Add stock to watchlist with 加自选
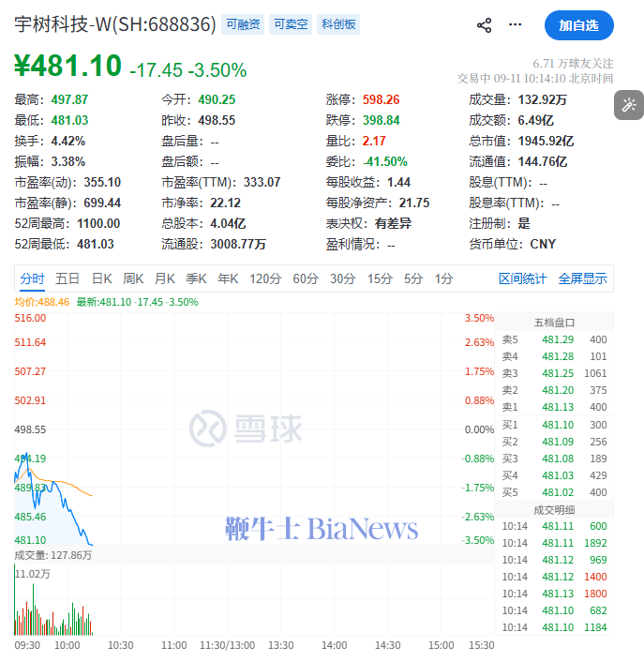The width and height of the screenshot is (644, 662). pyautogui.click(x=579, y=25)
